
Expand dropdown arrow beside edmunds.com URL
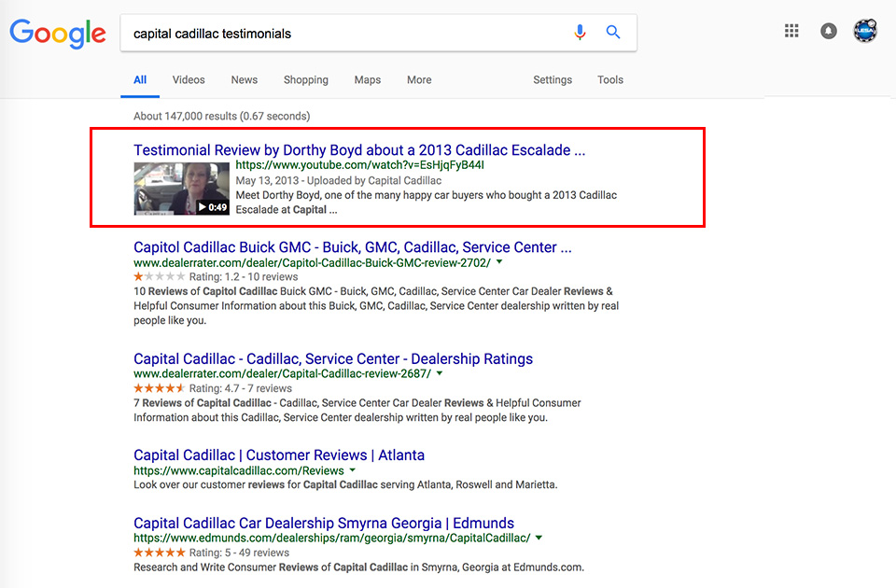[x=539, y=538]
